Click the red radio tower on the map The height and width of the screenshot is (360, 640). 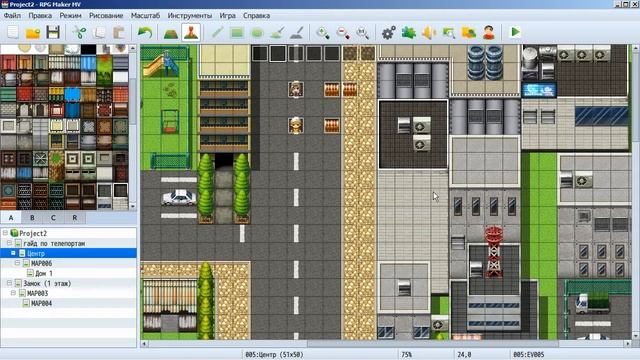pyautogui.click(x=493, y=252)
